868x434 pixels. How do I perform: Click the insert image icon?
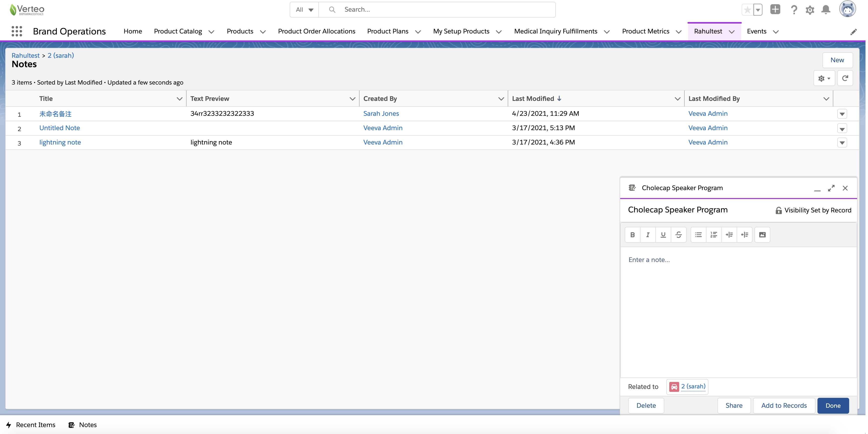tap(762, 235)
